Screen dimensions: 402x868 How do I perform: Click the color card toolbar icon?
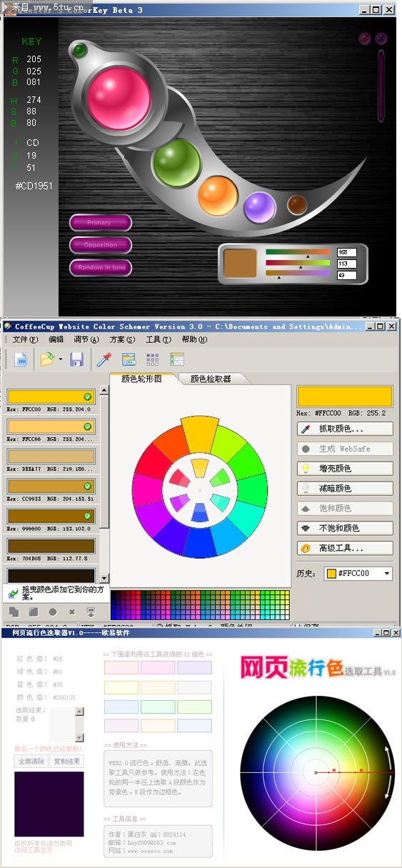pyautogui.click(x=129, y=360)
